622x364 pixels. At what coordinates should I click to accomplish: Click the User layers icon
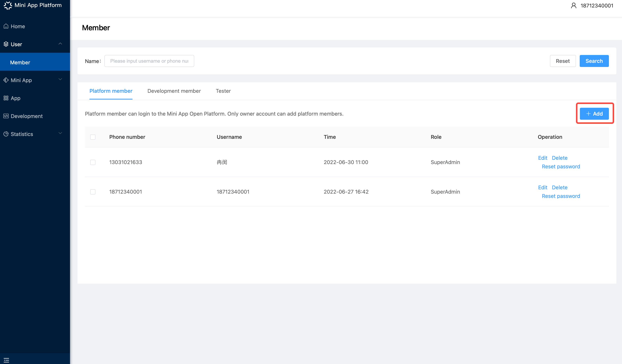[6, 44]
